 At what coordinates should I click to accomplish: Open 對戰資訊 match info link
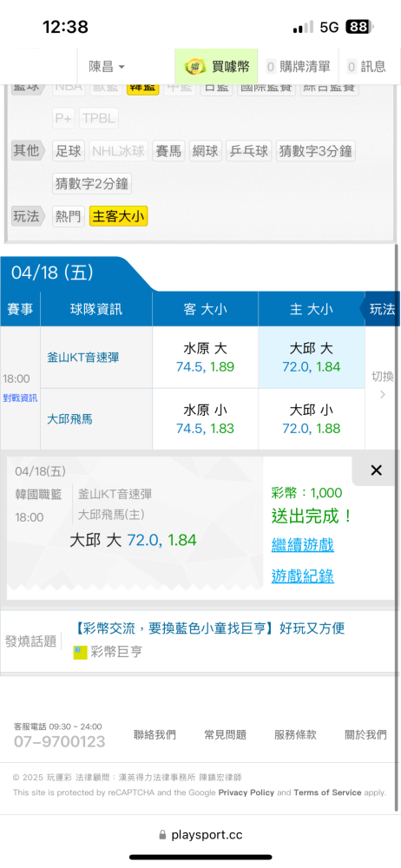pyautogui.click(x=20, y=398)
